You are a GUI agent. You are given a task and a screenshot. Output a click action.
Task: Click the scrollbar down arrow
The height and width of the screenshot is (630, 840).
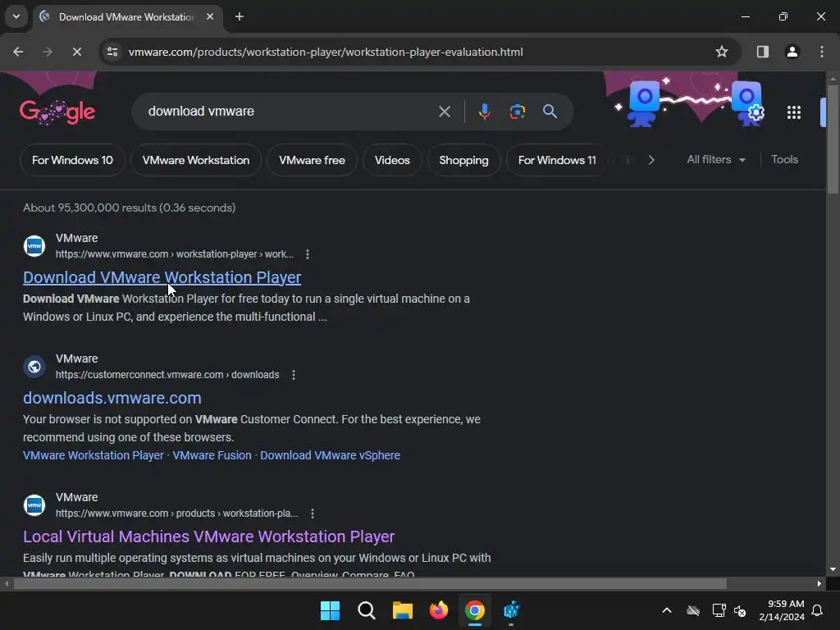tap(833, 569)
